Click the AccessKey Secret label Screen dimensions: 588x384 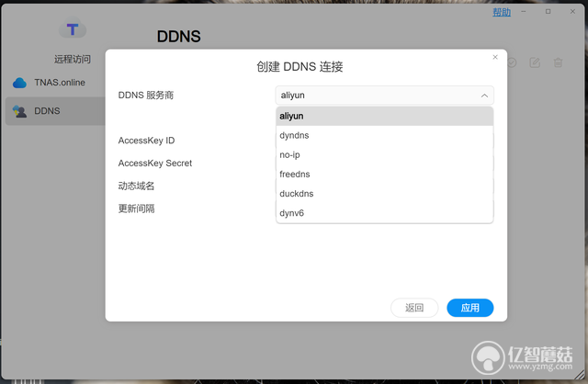155,164
